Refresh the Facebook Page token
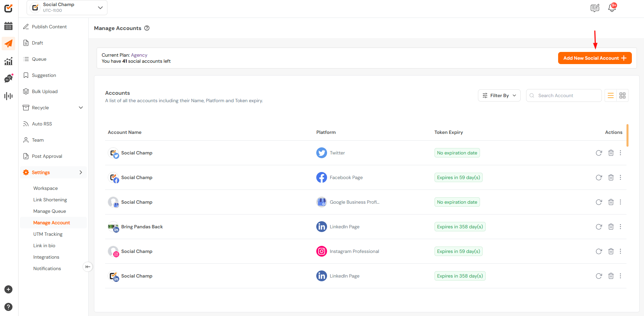 (x=599, y=177)
